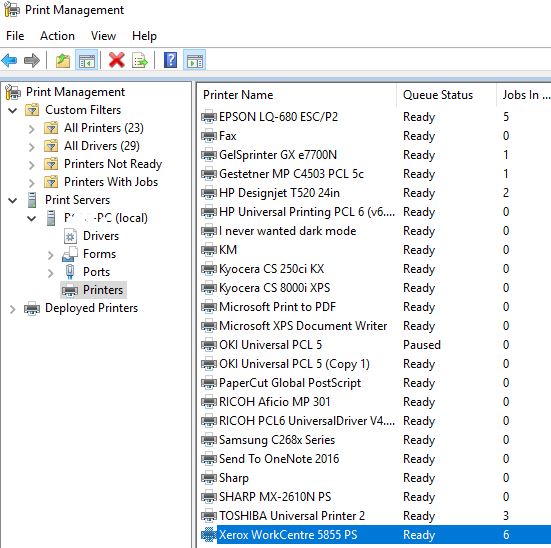Expand the Ports node
Screen dimensions: 551x548
coord(51,273)
